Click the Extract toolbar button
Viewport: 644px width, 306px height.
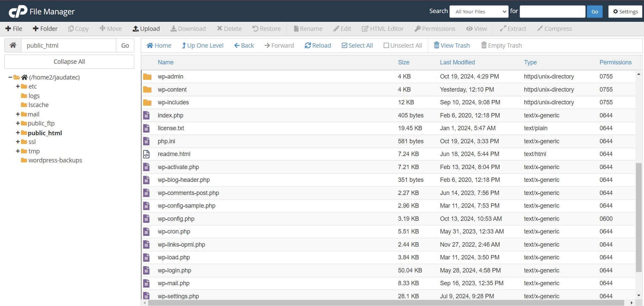[x=513, y=29]
